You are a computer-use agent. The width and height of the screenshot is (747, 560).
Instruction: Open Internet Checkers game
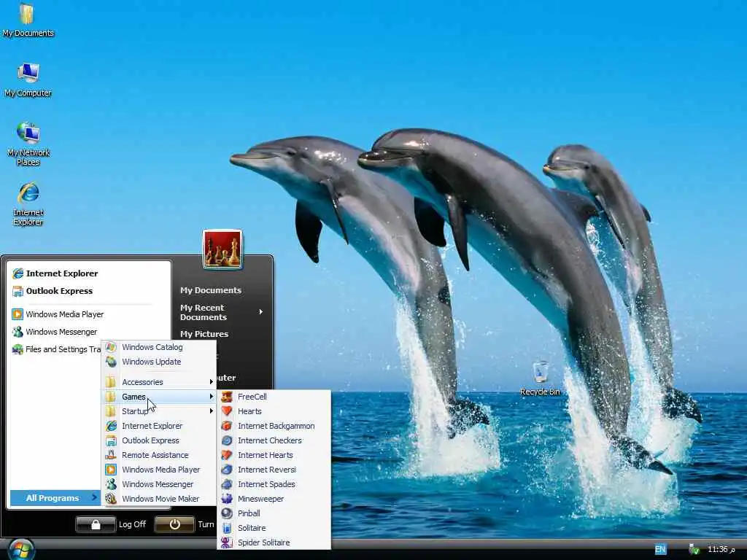[x=274, y=440]
